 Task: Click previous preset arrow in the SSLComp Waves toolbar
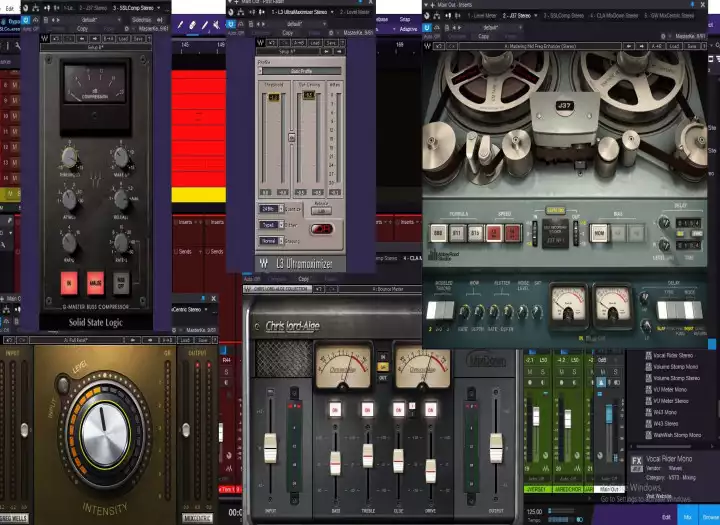click(82, 39)
